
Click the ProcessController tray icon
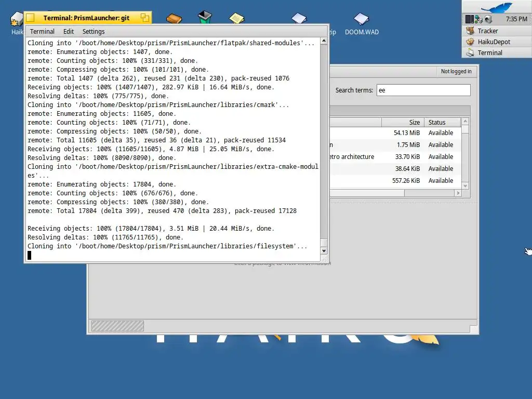click(469, 19)
